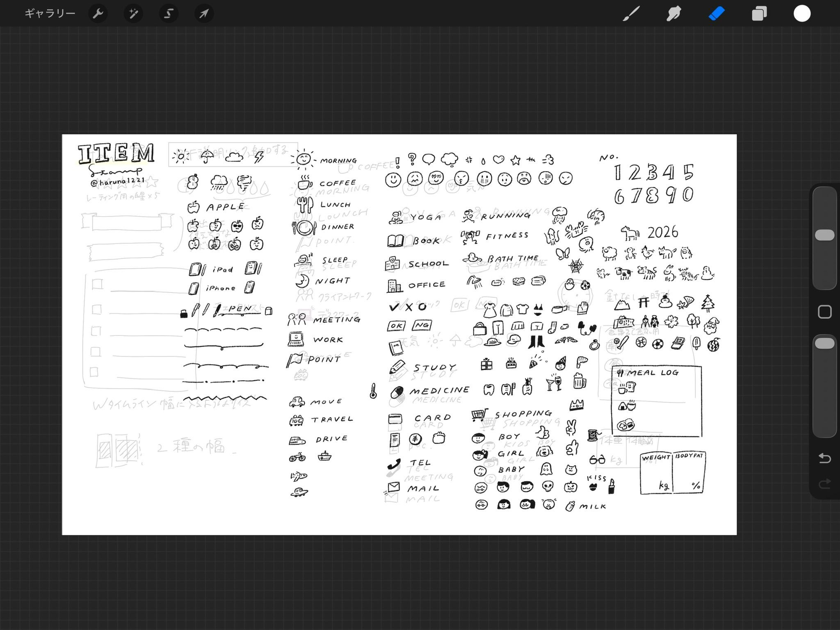Select the Brush tool
Screen dimensions: 840x630
click(631, 14)
